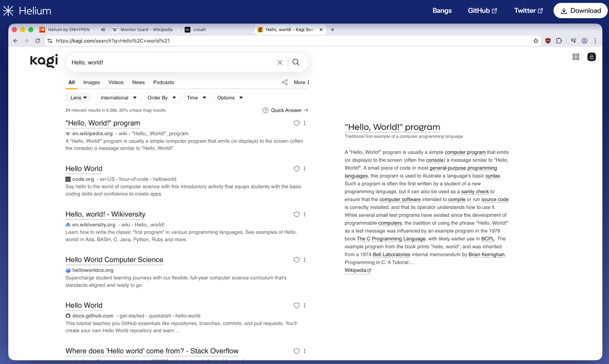The image size is (609, 364).
Task: Select the Monitor lizard Wikipedia browser tab
Action: pyautogui.click(x=143, y=30)
